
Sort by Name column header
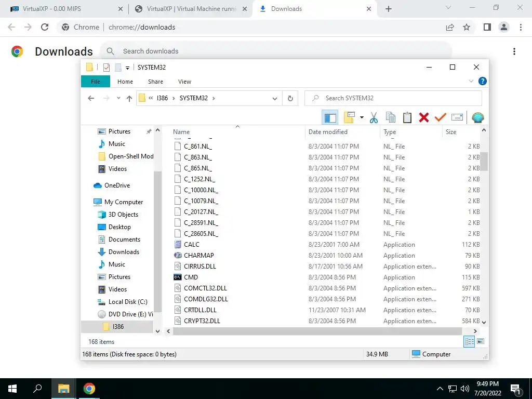181,131
